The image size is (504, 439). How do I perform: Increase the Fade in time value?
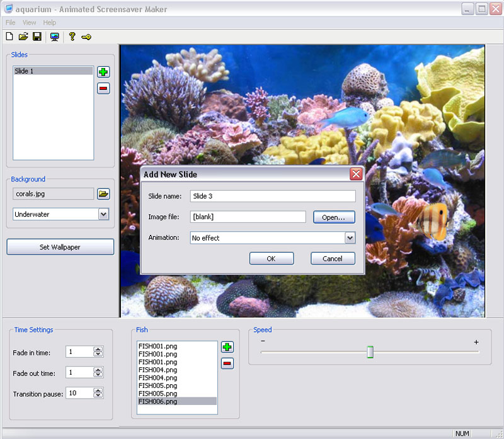tap(98, 350)
